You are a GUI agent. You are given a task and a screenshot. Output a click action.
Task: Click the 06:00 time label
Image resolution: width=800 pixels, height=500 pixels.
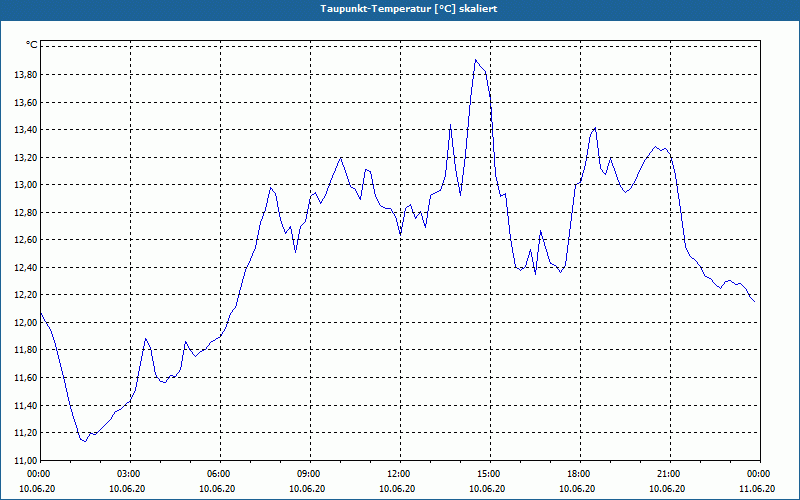coord(217,474)
